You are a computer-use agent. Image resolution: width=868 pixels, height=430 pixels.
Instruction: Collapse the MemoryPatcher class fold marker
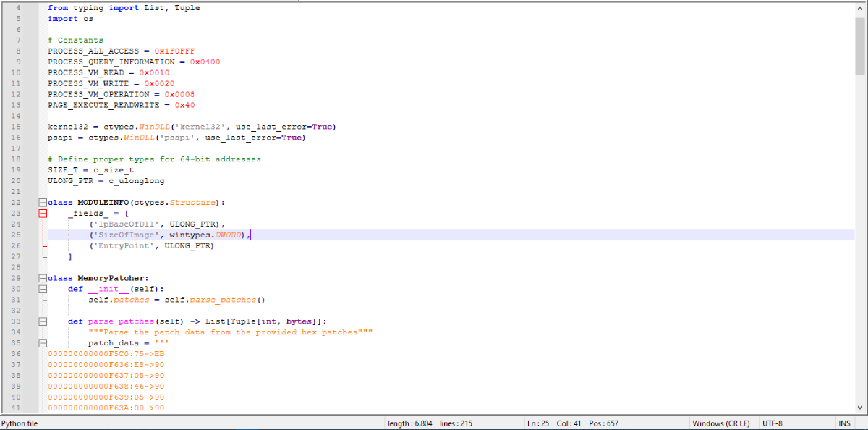42,278
